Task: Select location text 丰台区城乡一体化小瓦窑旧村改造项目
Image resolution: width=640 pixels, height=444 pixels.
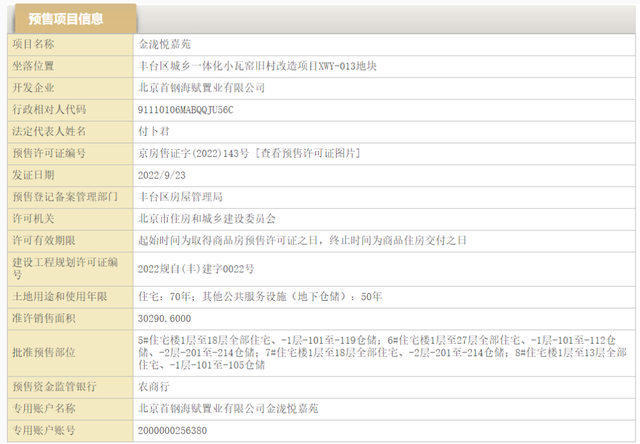Action: pos(228,66)
